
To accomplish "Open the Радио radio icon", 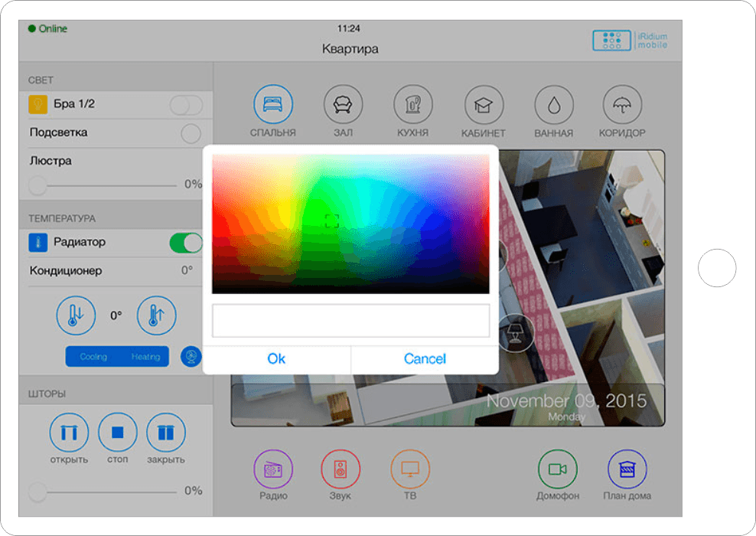I will 273,470.
